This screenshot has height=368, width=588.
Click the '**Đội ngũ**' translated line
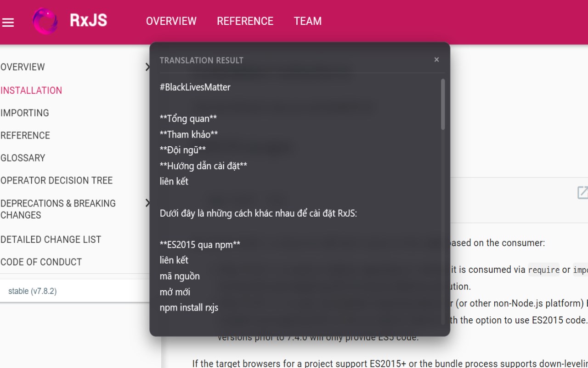183,149
